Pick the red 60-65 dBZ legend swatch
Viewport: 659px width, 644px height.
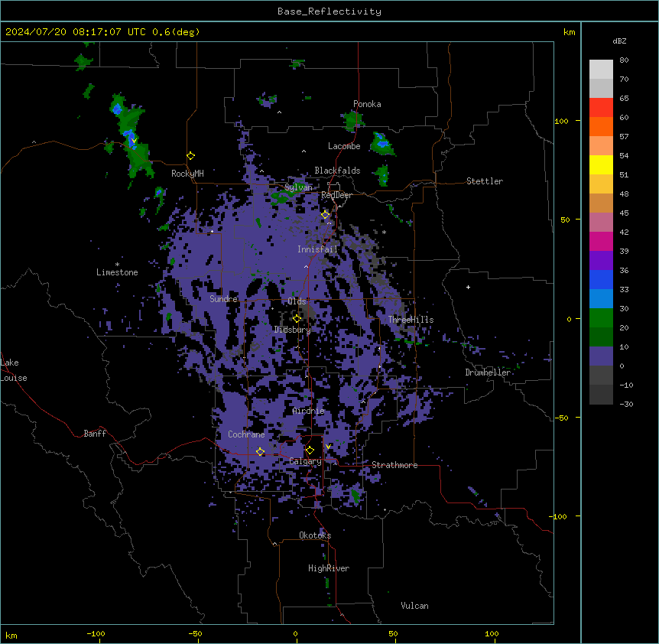pyautogui.click(x=601, y=108)
